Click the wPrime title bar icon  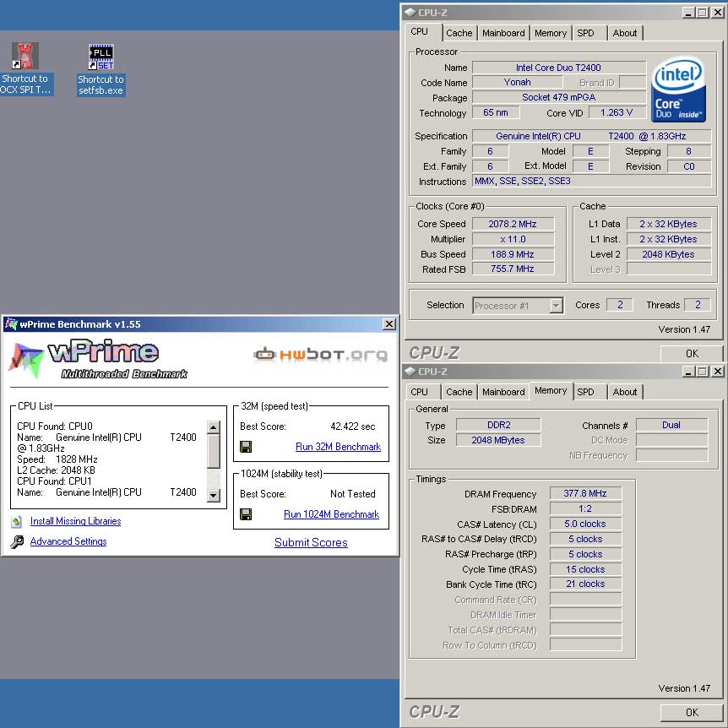click(11, 324)
